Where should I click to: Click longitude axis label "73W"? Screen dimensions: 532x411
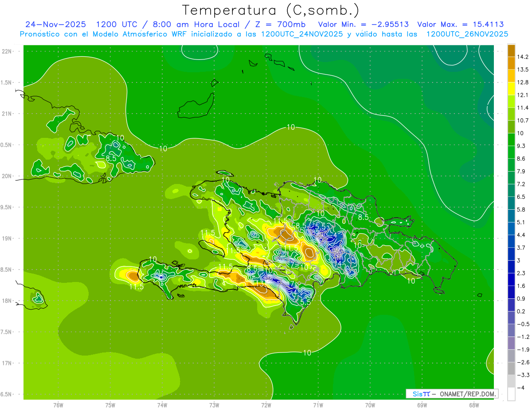[x=214, y=405]
